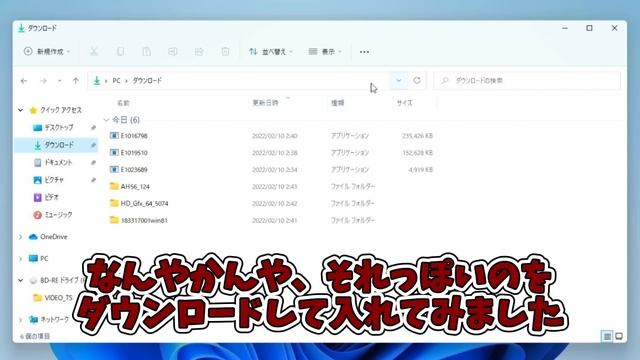Sort by 種類 column header

338,103
